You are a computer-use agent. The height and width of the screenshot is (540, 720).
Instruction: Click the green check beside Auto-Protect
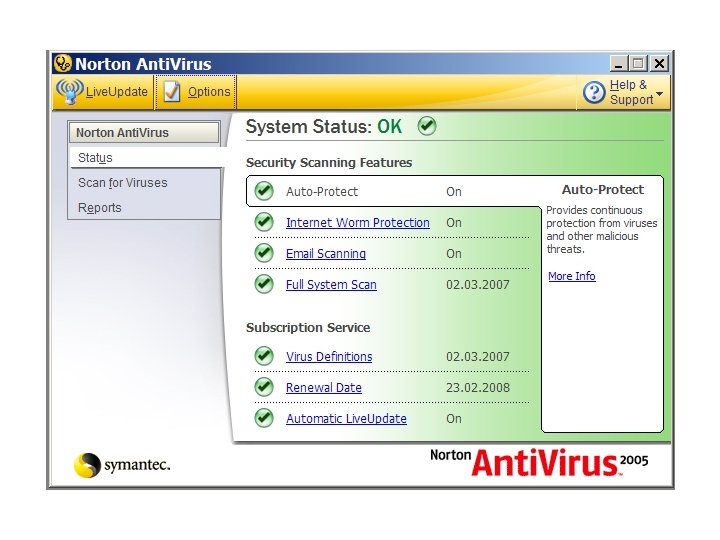pos(264,191)
